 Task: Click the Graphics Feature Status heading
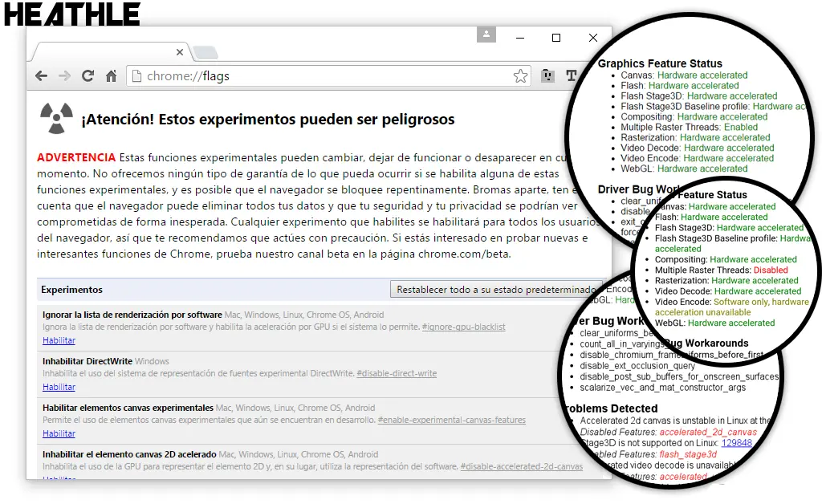[660, 63]
